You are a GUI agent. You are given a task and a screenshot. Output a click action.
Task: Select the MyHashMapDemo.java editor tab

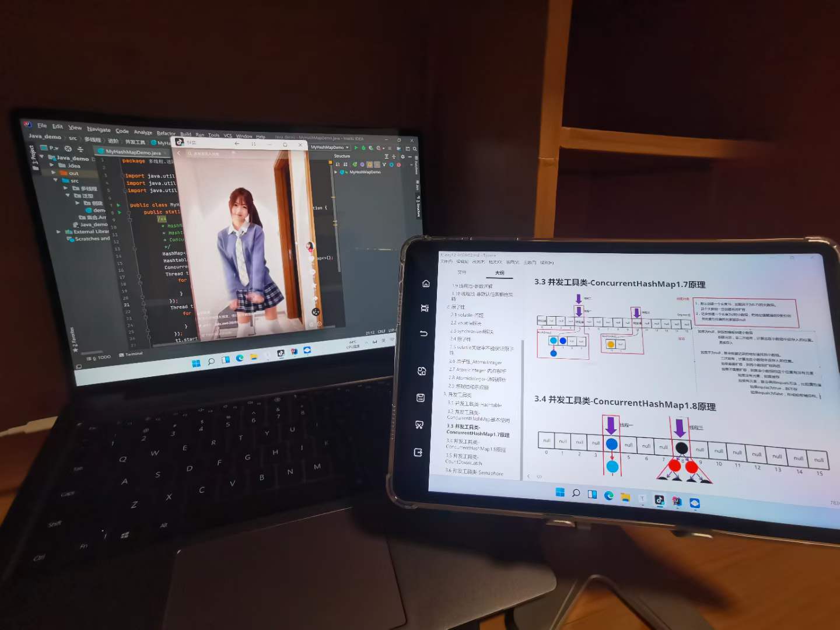coord(133,152)
